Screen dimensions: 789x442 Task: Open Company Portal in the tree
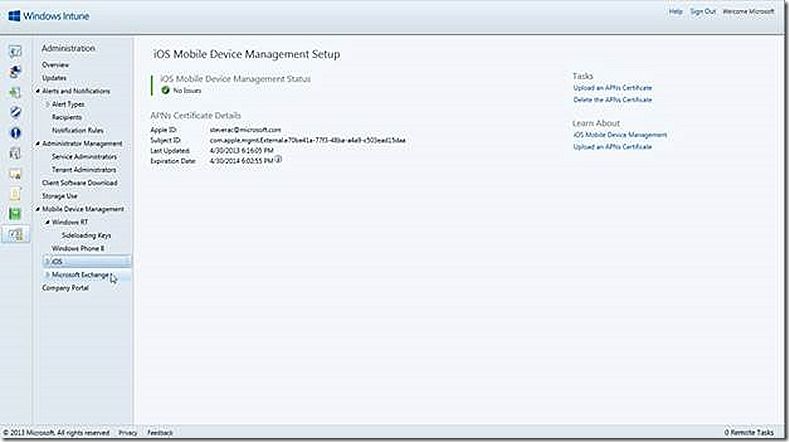pos(65,288)
